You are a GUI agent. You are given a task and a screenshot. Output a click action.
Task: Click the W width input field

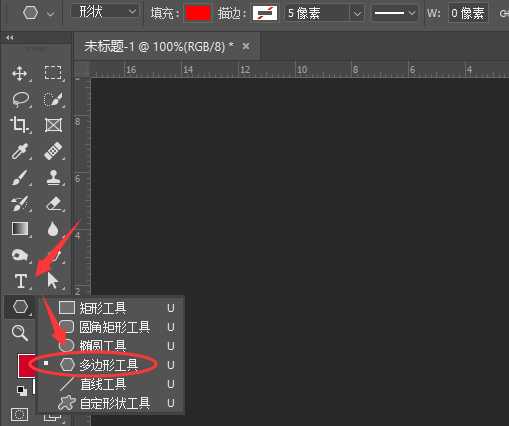coord(467,14)
